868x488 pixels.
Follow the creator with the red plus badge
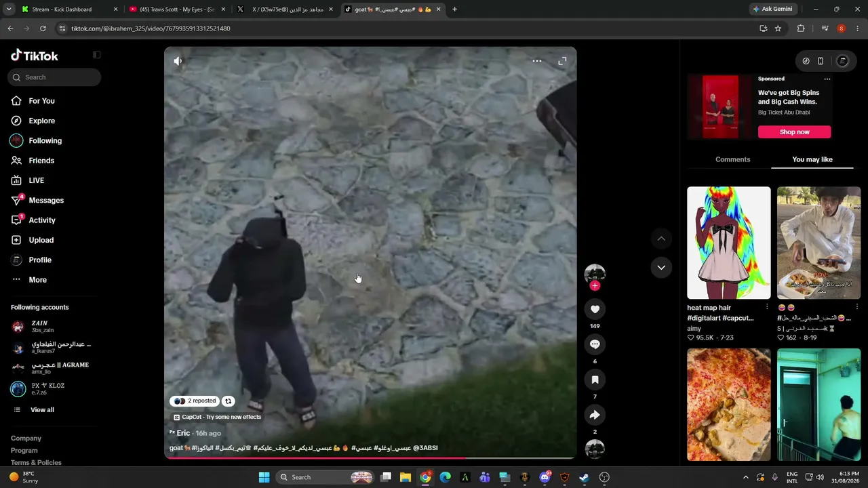[595, 286]
